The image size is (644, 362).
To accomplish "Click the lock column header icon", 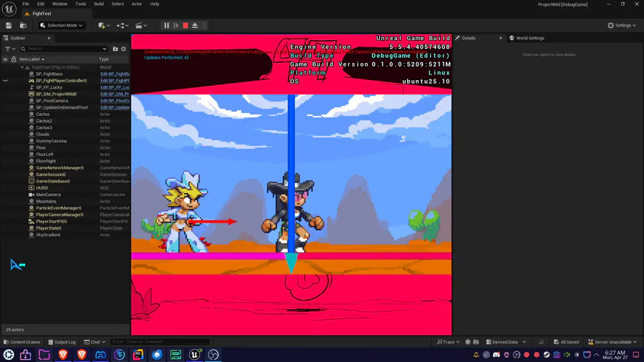I will [x=14, y=59].
